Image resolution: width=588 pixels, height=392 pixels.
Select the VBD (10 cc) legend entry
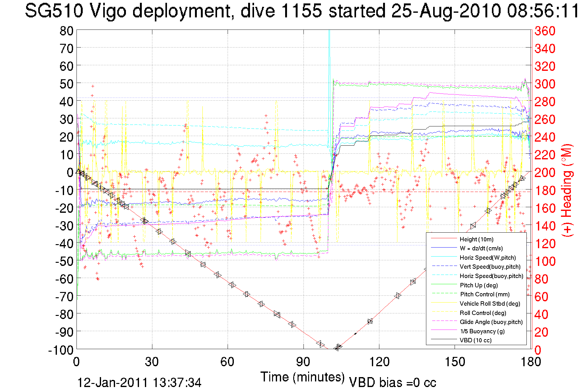475,340
